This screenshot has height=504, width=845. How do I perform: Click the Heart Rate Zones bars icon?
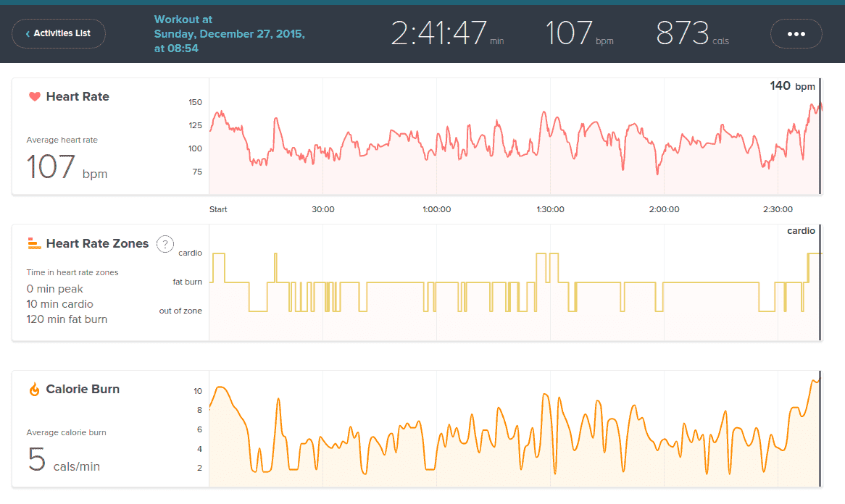[34, 243]
